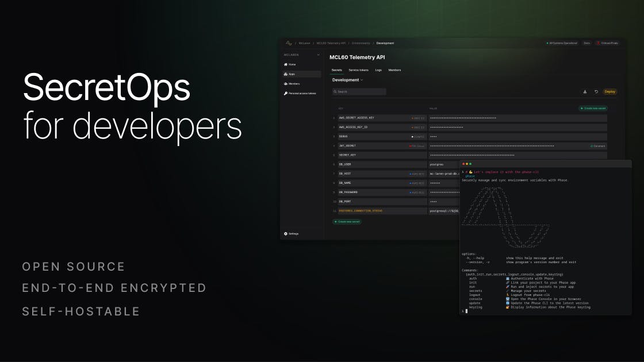Image resolution: width=644 pixels, height=362 pixels.
Task: Open the user account button in the header
Action: tap(607, 43)
